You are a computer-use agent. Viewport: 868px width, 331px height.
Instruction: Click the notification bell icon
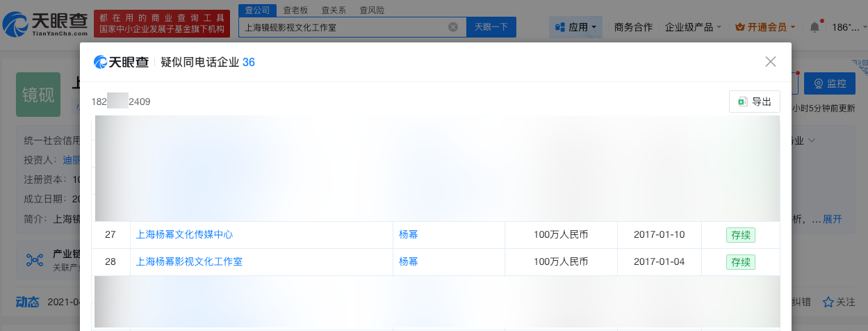[814, 27]
